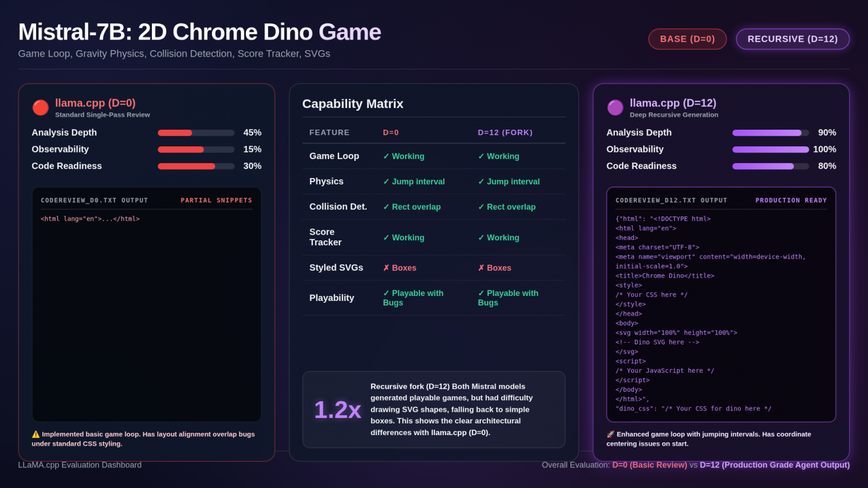The image size is (868, 488).
Task: Select the Collision Det. row label
Action: click(x=338, y=207)
